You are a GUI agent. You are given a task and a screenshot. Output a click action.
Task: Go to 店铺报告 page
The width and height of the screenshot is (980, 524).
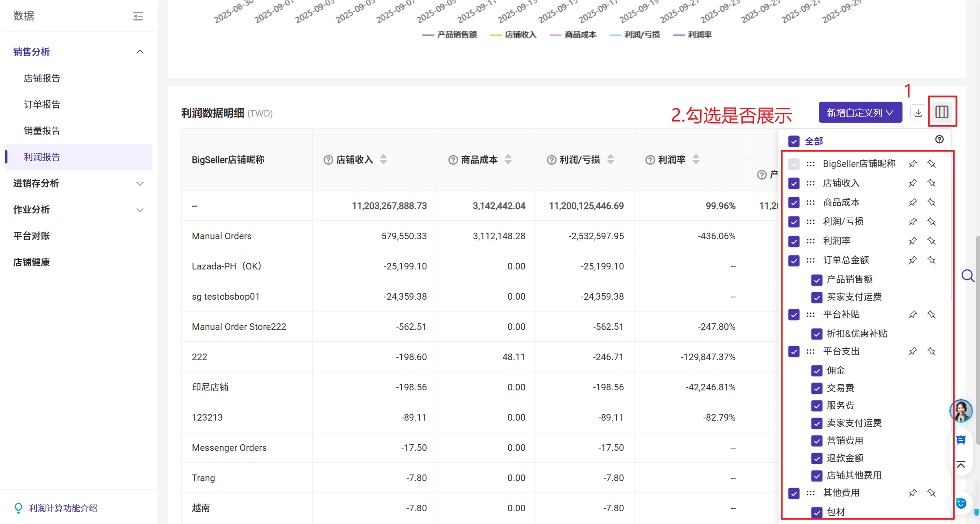click(x=42, y=78)
